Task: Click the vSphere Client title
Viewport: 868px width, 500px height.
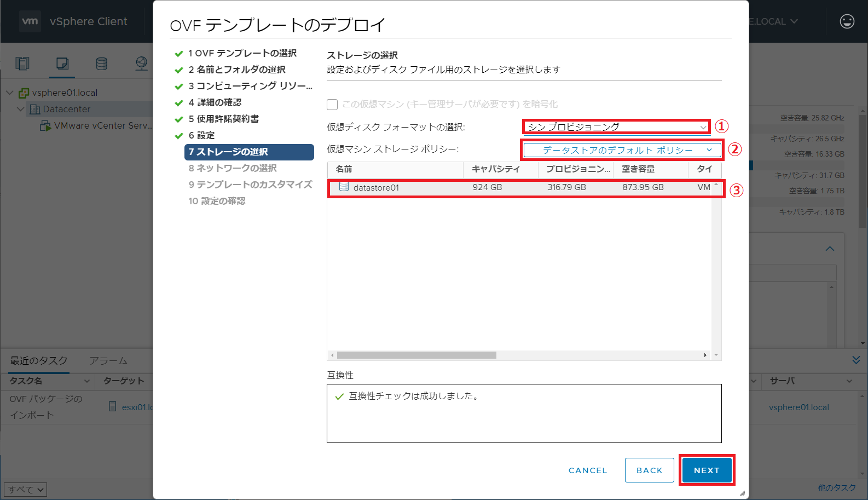Action: point(89,21)
